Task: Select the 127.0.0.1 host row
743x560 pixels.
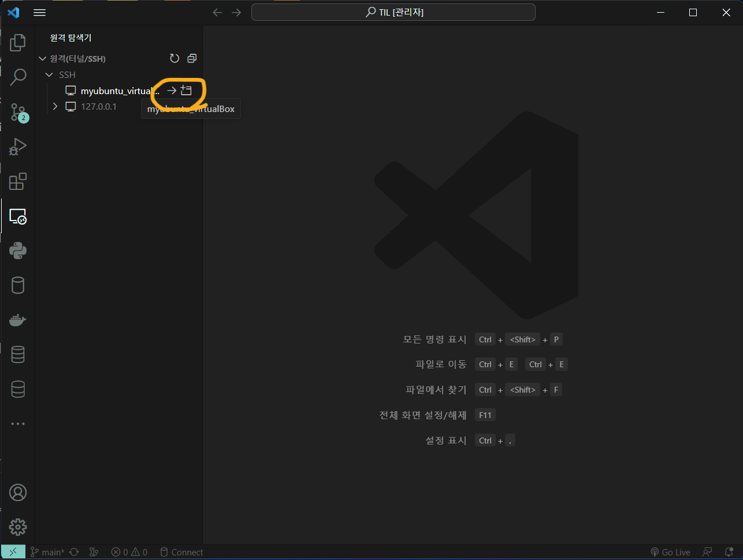Action: click(x=119, y=106)
